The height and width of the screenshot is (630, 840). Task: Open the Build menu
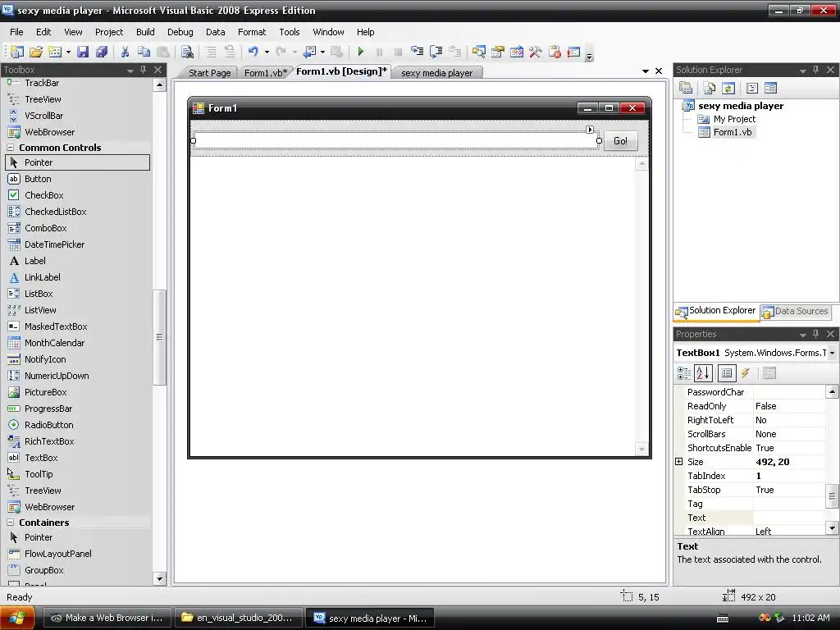pyautogui.click(x=145, y=32)
